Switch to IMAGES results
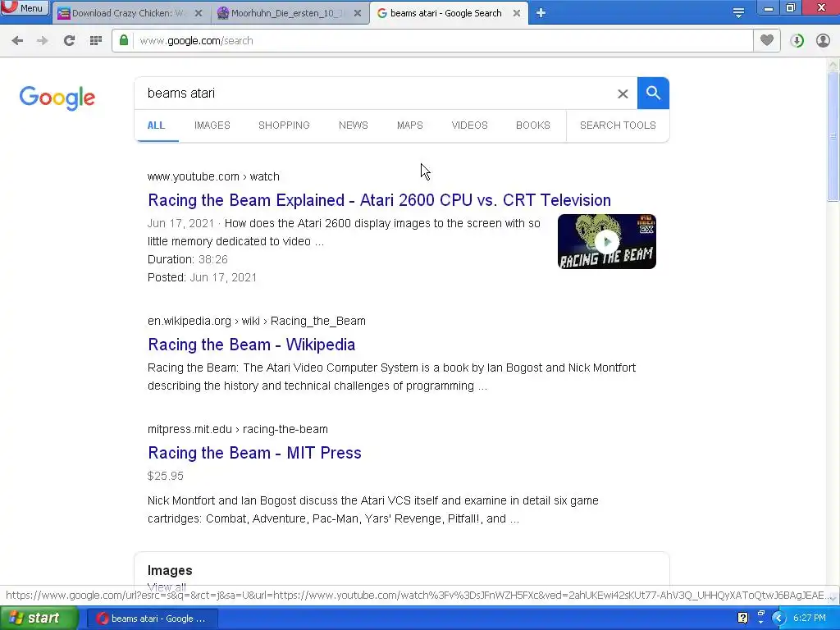 pos(212,126)
